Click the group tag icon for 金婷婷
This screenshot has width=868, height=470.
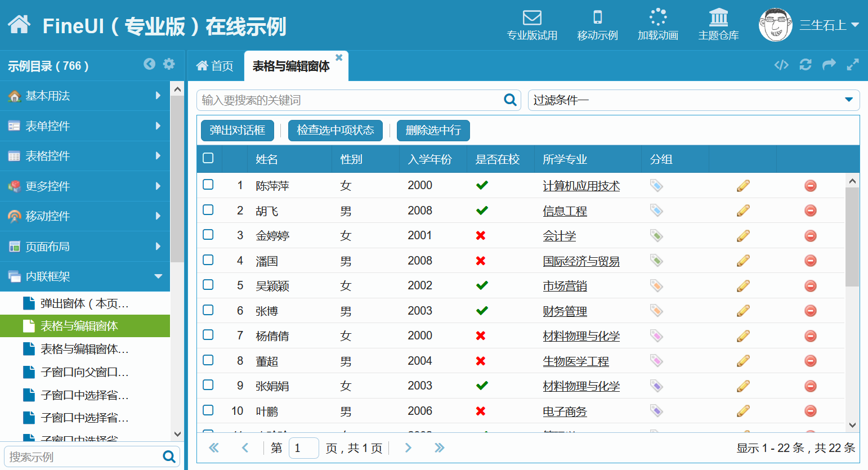tap(656, 235)
